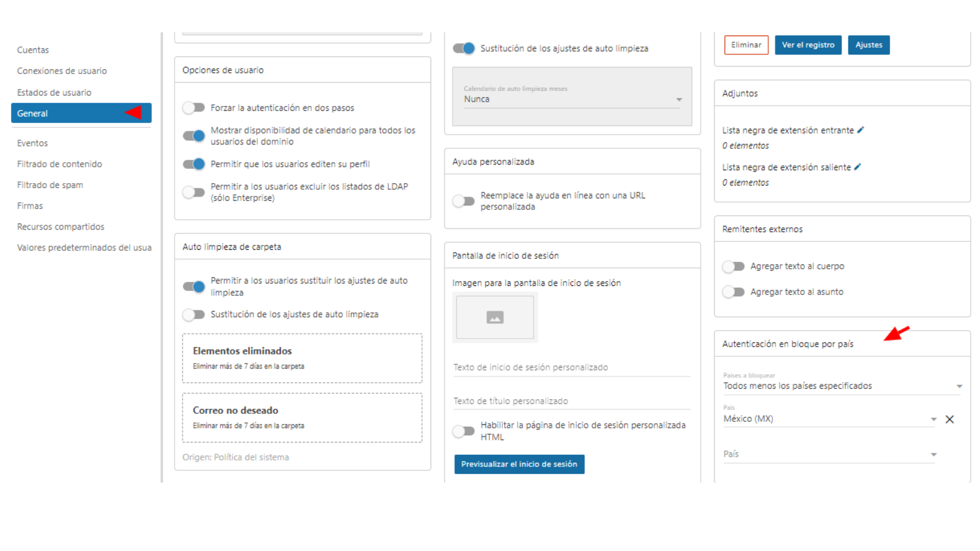Image resolution: width=980 pixels, height=551 pixels.
Task: Select General in the sidebar
Action: tap(81, 113)
